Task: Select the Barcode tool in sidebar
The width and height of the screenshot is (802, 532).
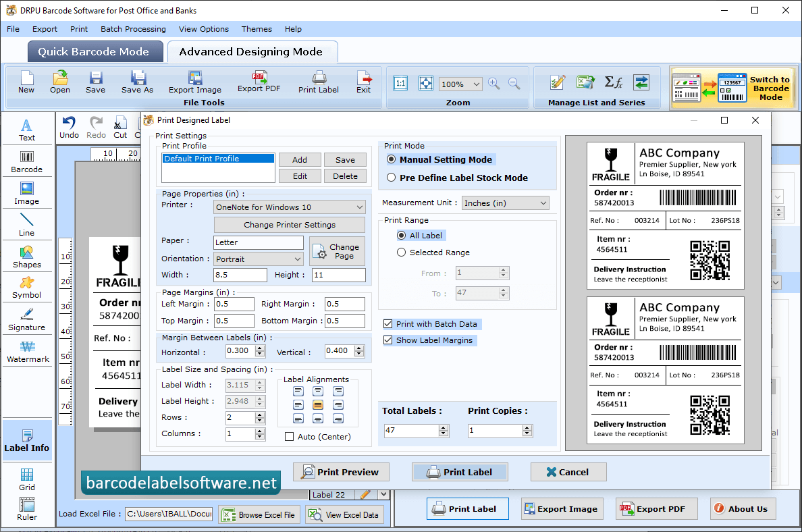Action: (x=26, y=162)
